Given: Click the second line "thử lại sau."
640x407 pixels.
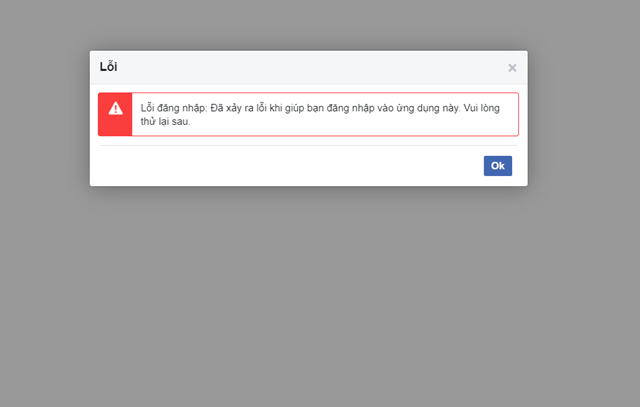Looking at the screenshot, I should [x=165, y=121].
